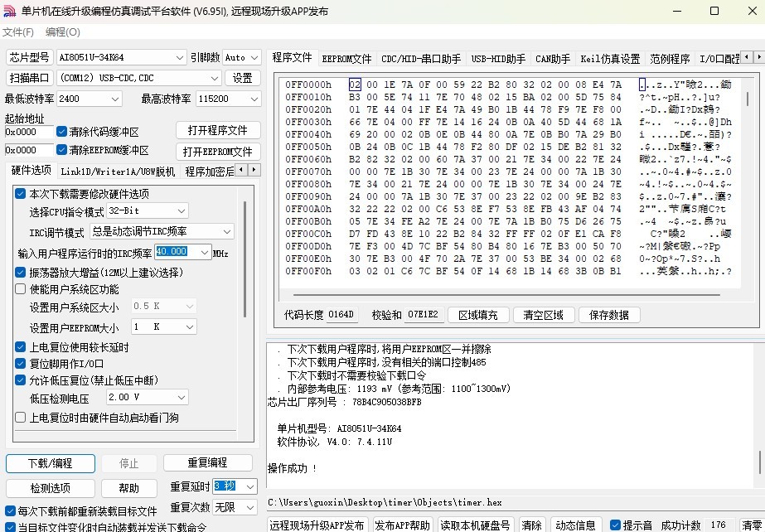Expand 低压检测电压 2.00 V dropdown

(x=182, y=398)
